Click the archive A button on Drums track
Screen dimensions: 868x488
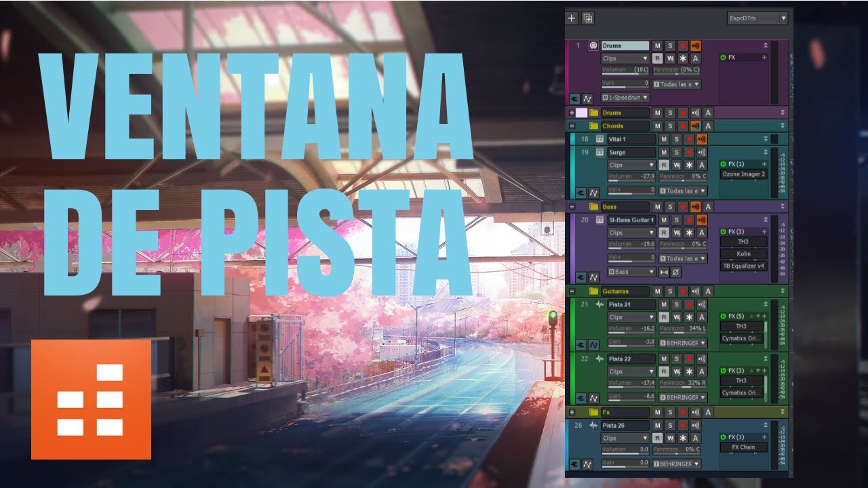click(695, 58)
